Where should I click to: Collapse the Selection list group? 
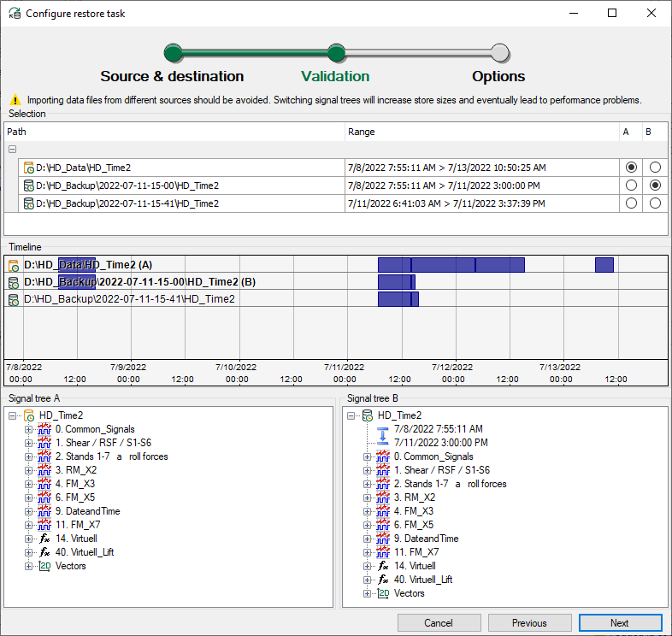[x=12, y=150]
